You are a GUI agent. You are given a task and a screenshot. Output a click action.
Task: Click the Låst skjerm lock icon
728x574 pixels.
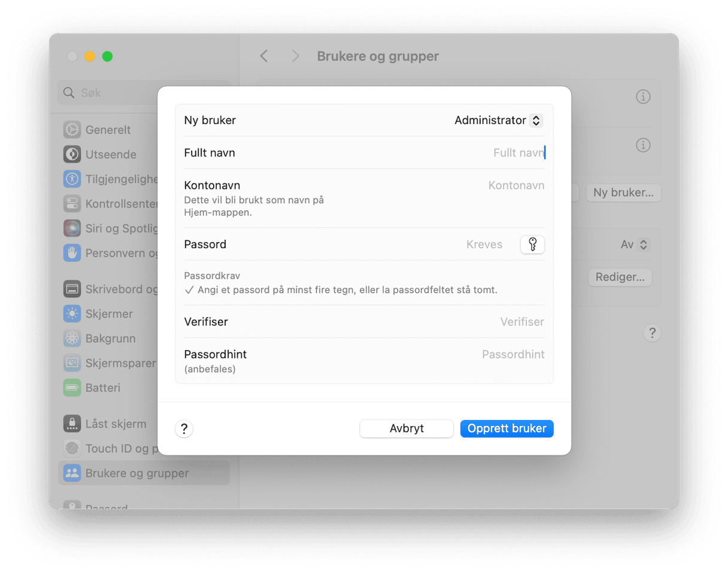(x=72, y=424)
